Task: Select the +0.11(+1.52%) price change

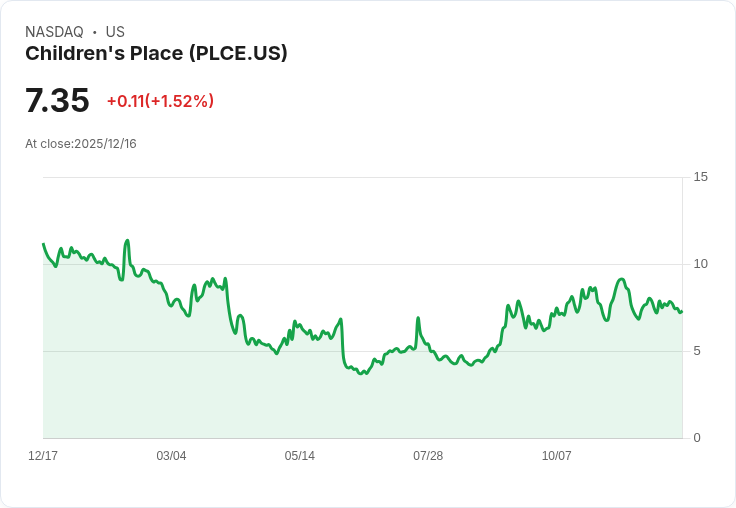Action: click(160, 101)
